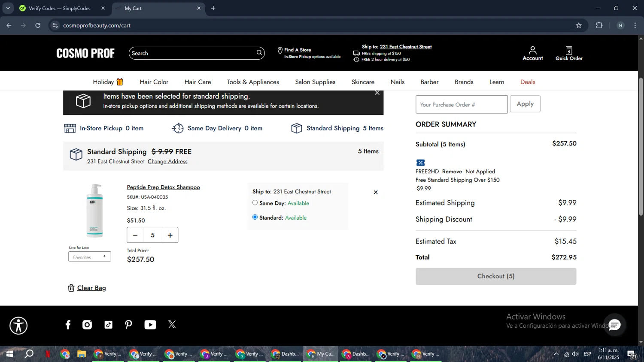The width and height of the screenshot is (644, 362).
Task: Open the YouTube footer icon
Action: click(150, 325)
